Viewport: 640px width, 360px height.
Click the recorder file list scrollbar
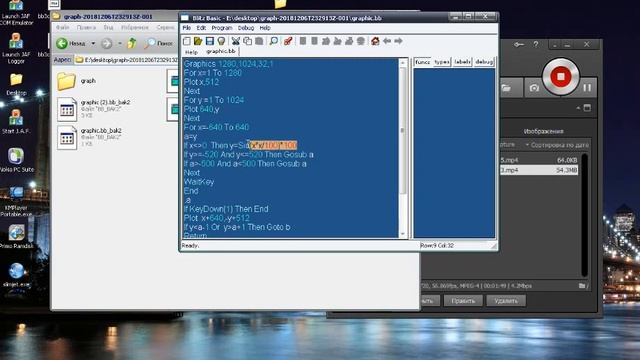pyautogui.click(x=584, y=216)
